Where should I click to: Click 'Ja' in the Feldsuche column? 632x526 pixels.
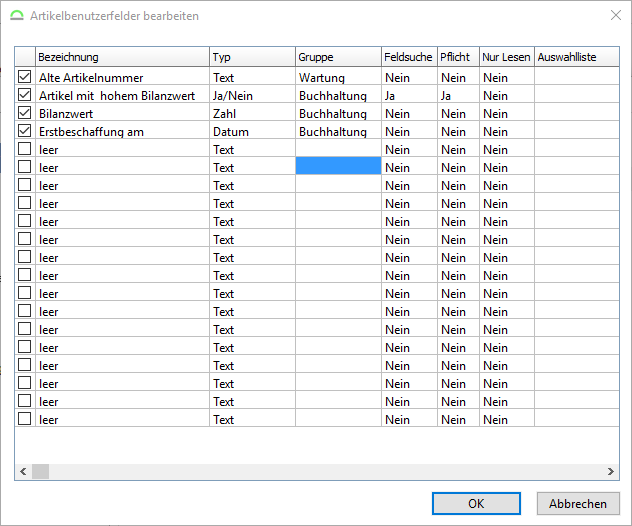(409, 94)
